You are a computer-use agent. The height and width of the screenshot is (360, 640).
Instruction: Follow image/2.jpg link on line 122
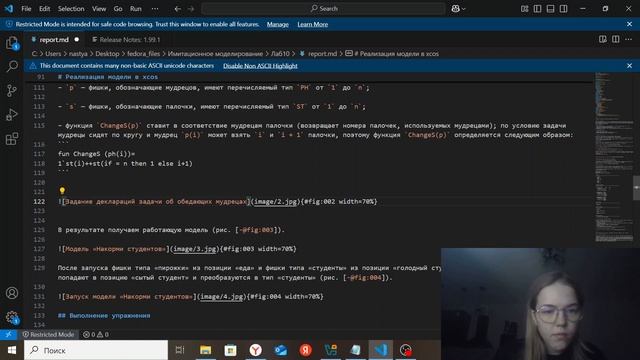275,201
